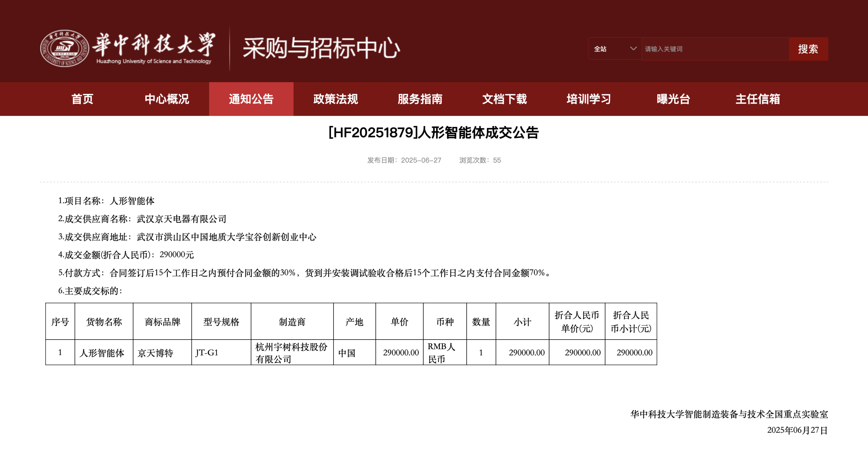This screenshot has height=449, width=868.
Task: Navigate to 服务指南 section
Action: tap(420, 99)
